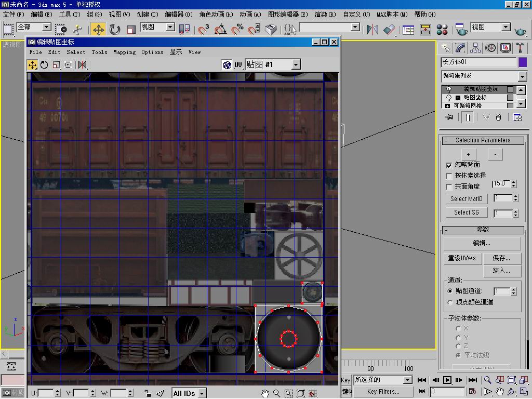Viewport: 532px width, 399px height.
Task: Click the 长方体01 object name field
Action: click(x=478, y=62)
